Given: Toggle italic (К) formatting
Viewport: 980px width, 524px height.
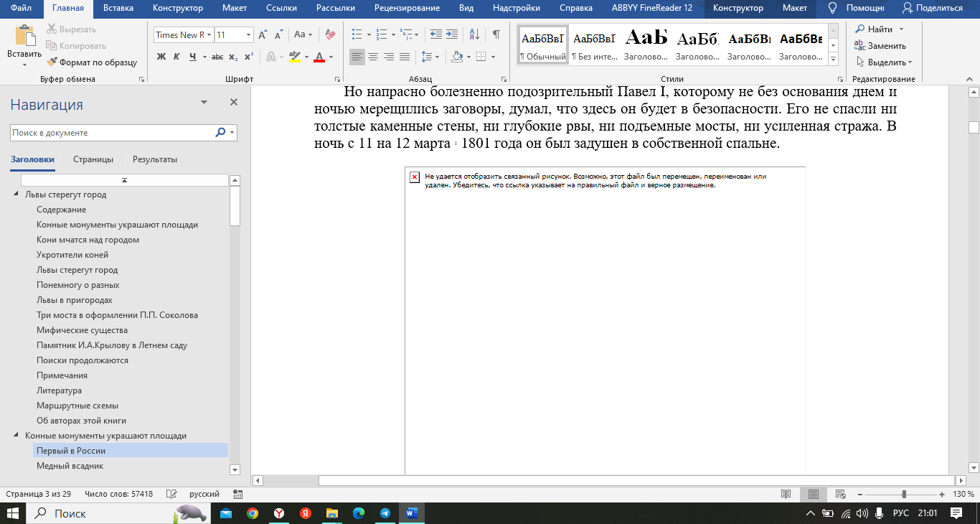Looking at the screenshot, I should 176,57.
